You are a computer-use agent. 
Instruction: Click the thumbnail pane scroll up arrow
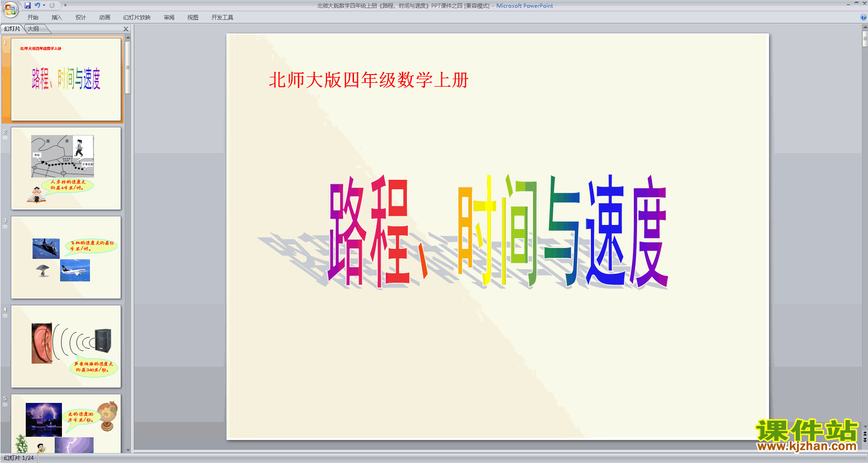(x=128, y=38)
